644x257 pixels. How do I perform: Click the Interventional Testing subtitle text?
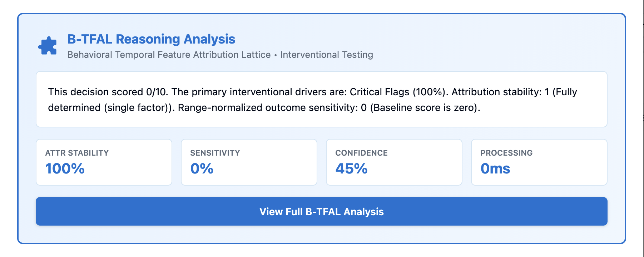pyautogui.click(x=326, y=55)
